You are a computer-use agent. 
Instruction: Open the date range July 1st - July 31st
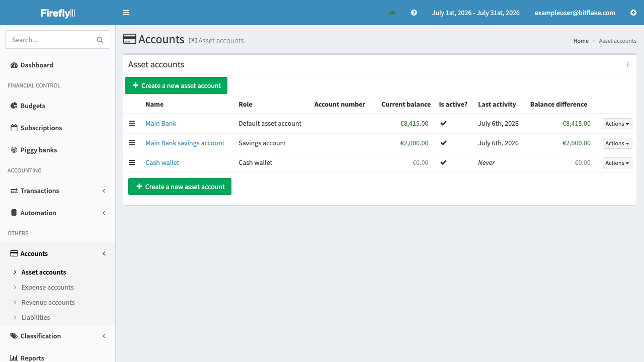pos(475,13)
